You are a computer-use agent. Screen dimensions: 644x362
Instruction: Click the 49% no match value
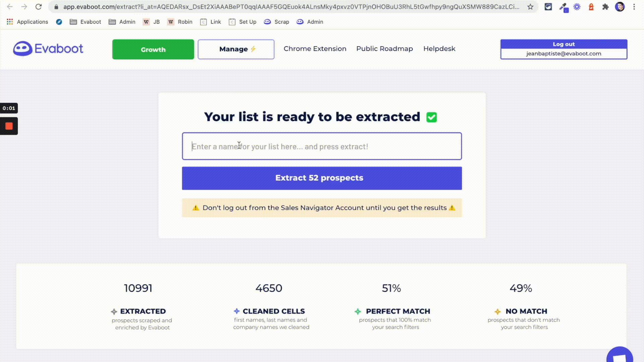[x=521, y=288]
